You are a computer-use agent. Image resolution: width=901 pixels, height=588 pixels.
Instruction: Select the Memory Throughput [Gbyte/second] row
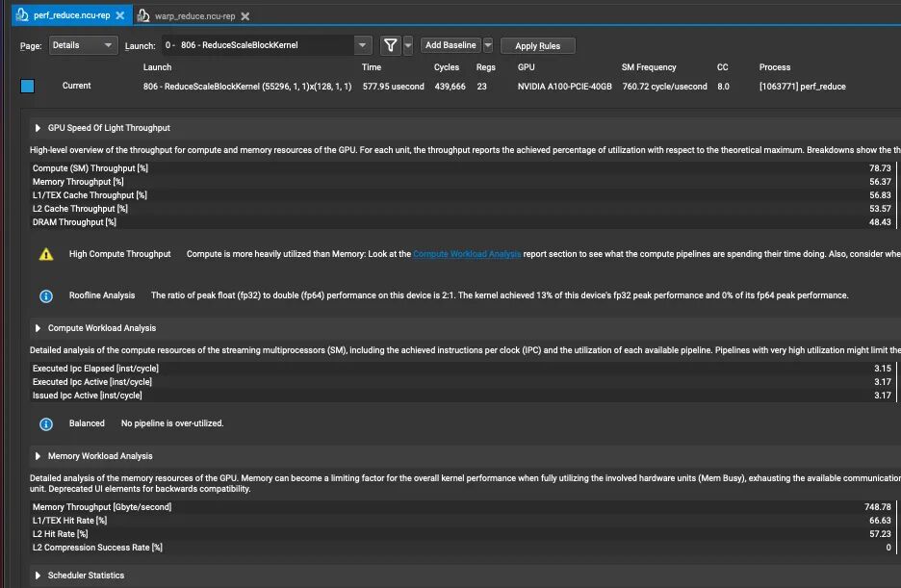463,507
